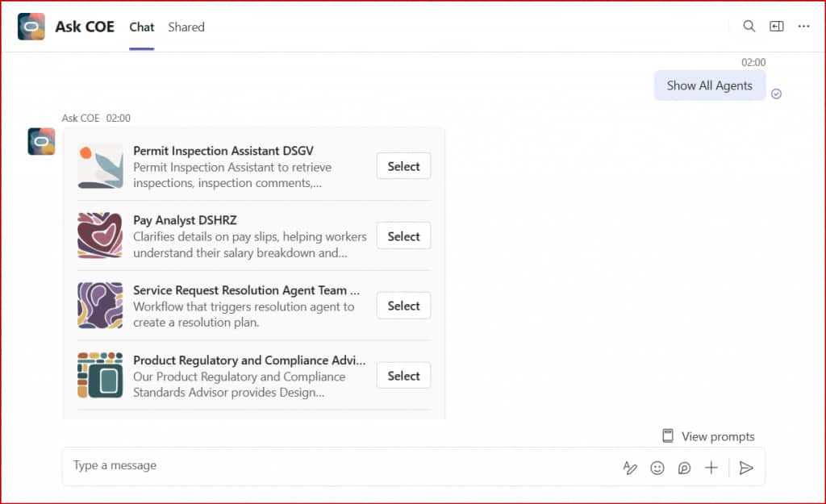
Task: Click the Show All Agents message bubble
Action: pos(709,85)
